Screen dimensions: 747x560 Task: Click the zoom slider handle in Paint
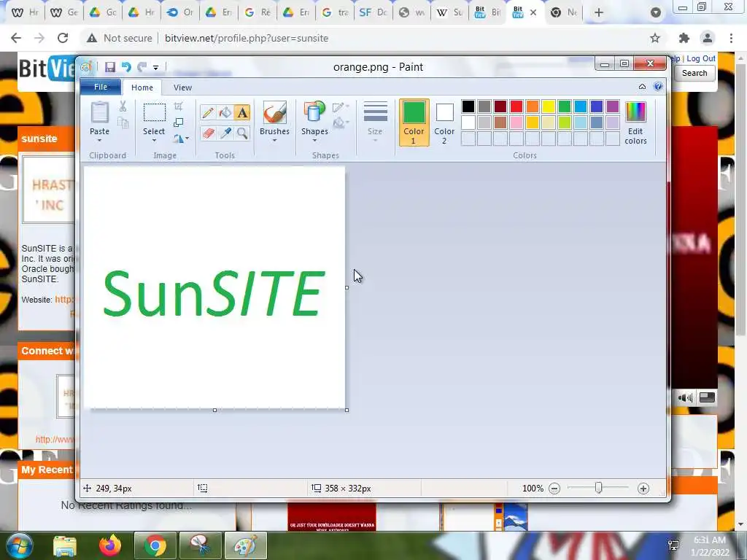tap(598, 488)
